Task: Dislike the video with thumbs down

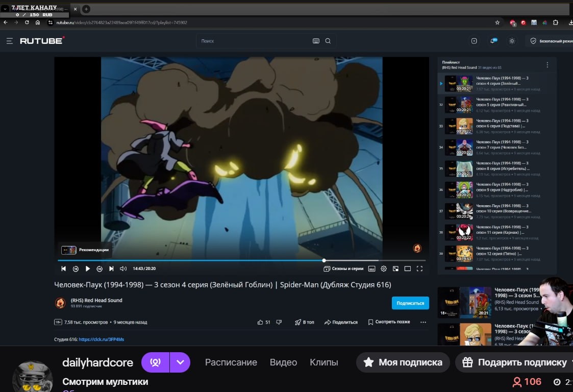Action: (279, 322)
